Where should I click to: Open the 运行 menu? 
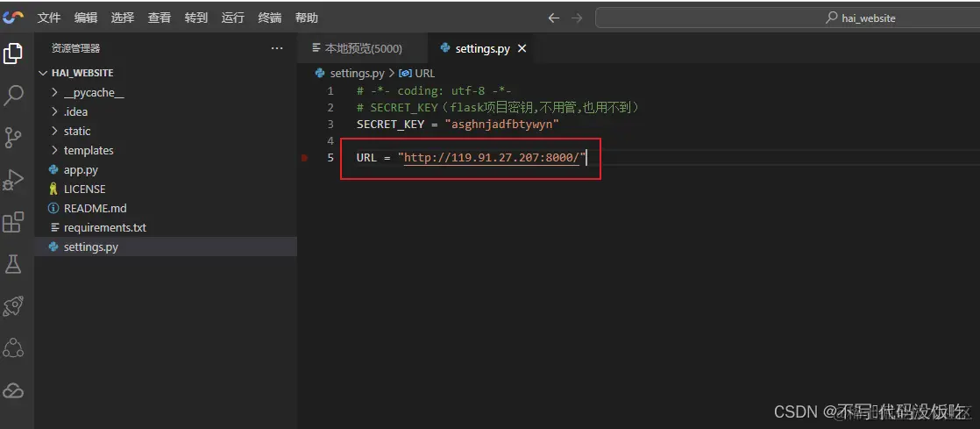point(232,18)
